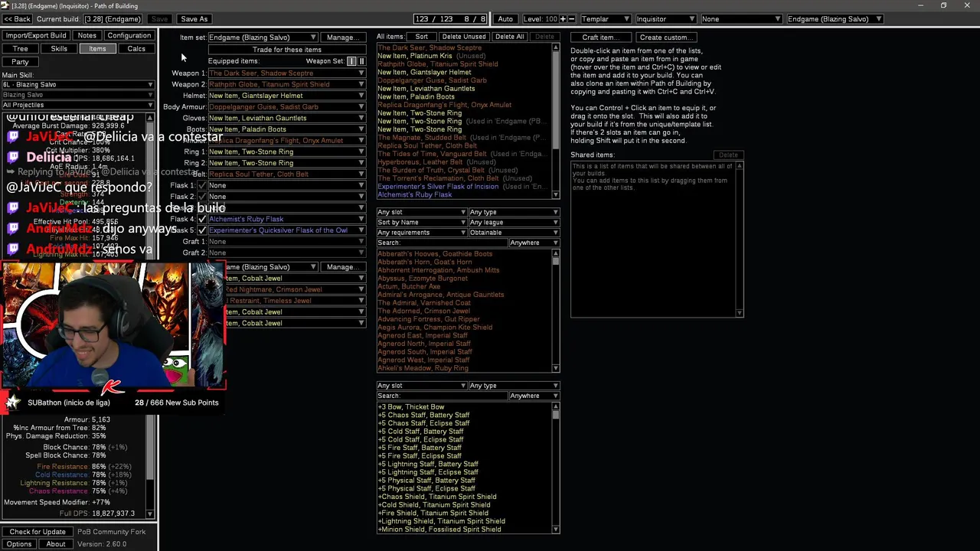This screenshot has height=551, width=980.
Task: Click the Shared items list scroll-down arrow
Action: [740, 312]
